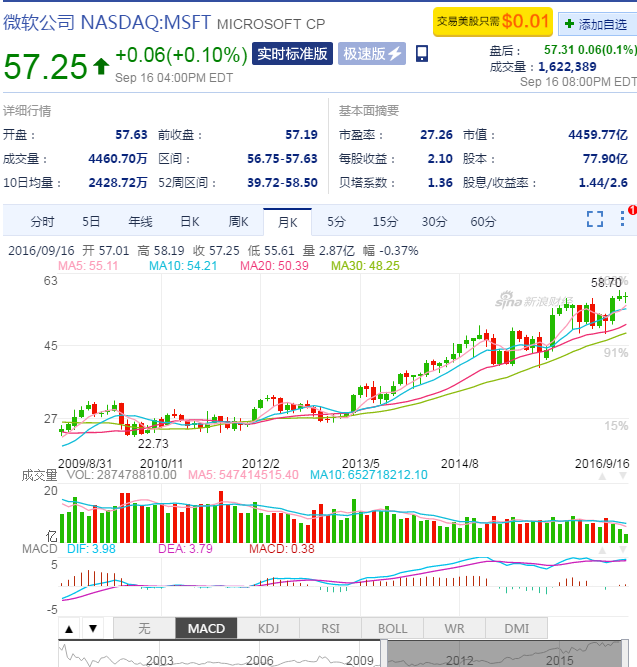Click the shaded selected range in timeline
The image size is (637, 667).
click(504, 654)
